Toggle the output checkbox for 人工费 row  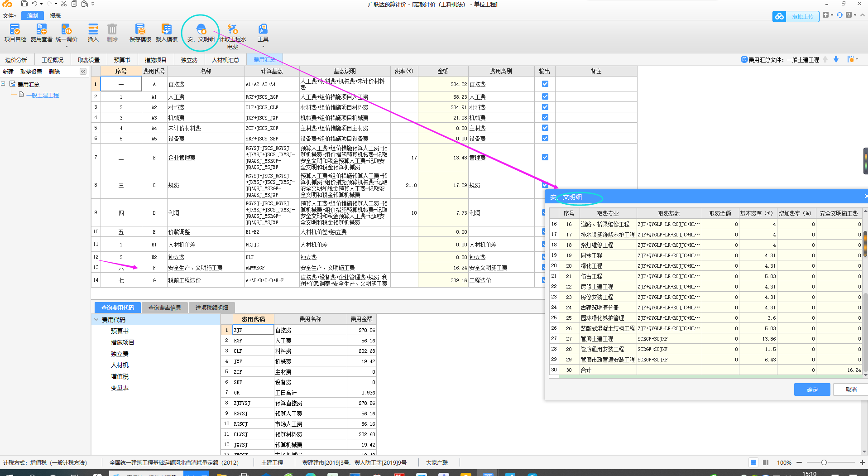[545, 96]
